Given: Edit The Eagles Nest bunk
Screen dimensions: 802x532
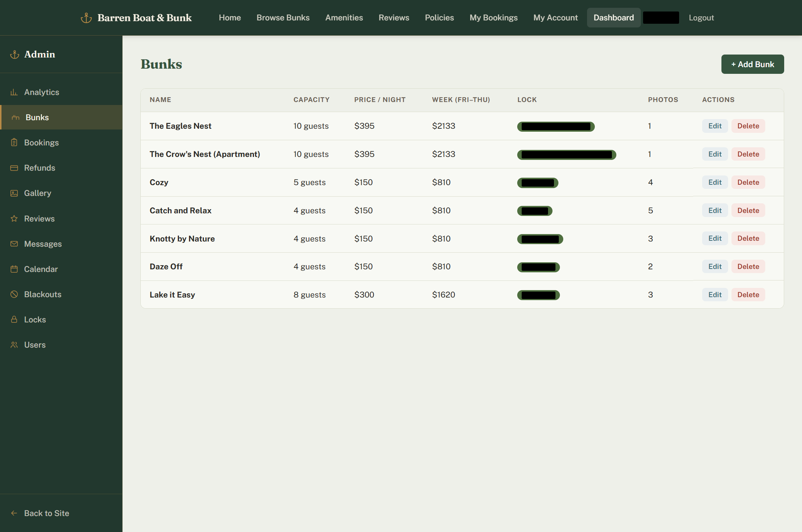Looking at the screenshot, I should [715, 126].
